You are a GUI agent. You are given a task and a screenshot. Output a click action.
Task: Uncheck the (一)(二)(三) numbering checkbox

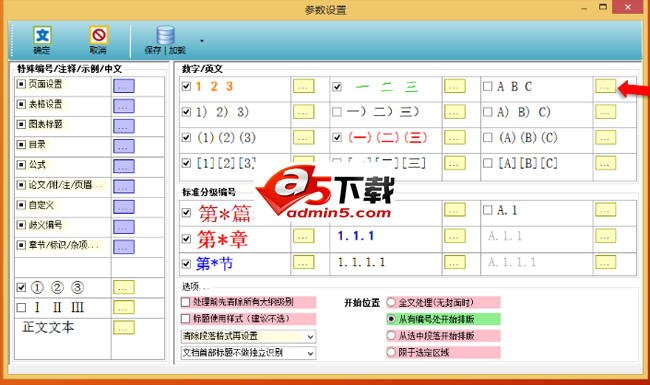point(337,137)
